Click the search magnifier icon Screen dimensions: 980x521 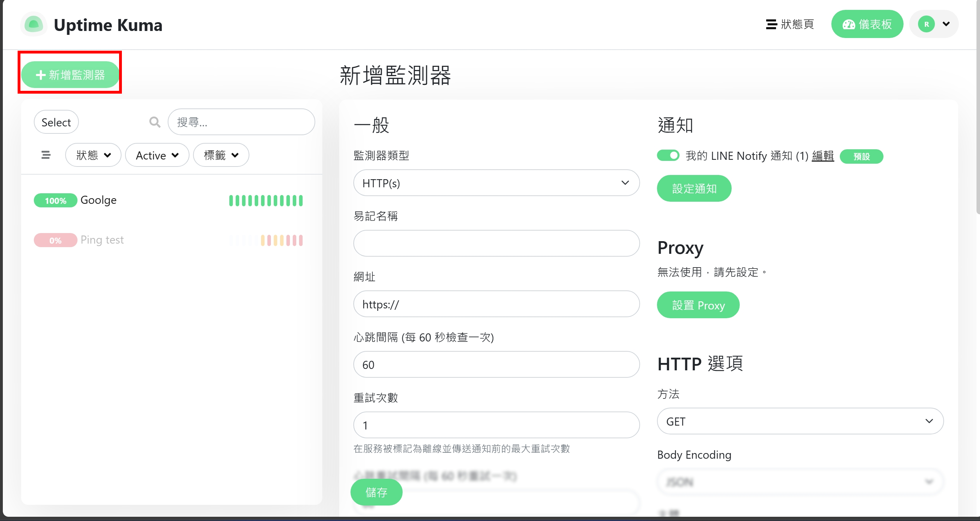pyautogui.click(x=154, y=122)
